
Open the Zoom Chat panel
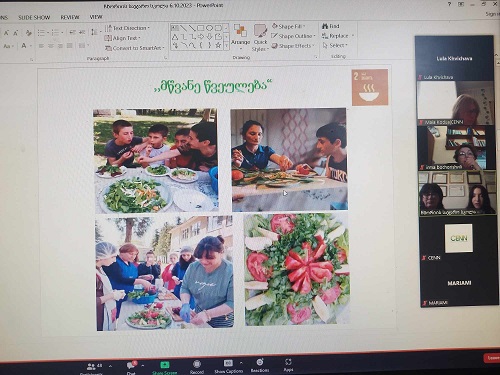point(131,367)
